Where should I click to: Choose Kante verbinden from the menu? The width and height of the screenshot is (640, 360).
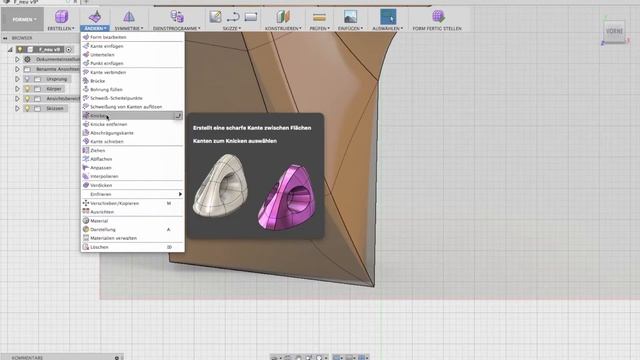[x=133, y=72]
